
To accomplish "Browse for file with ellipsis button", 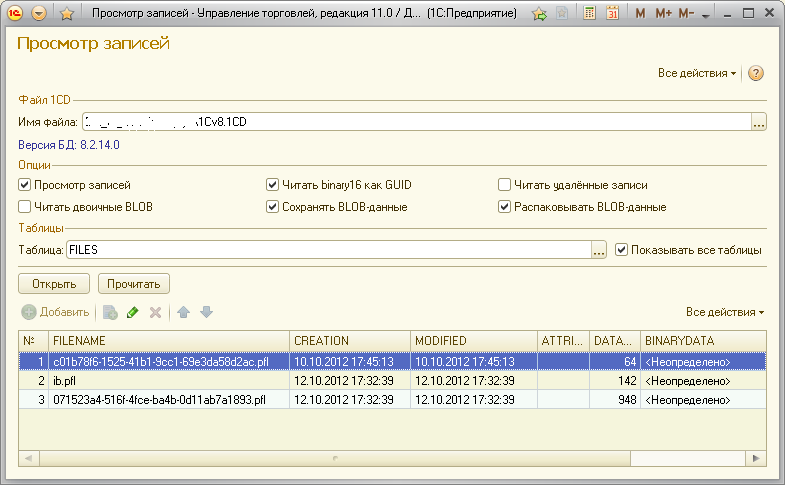I will pyautogui.click(x=759, y=122).
